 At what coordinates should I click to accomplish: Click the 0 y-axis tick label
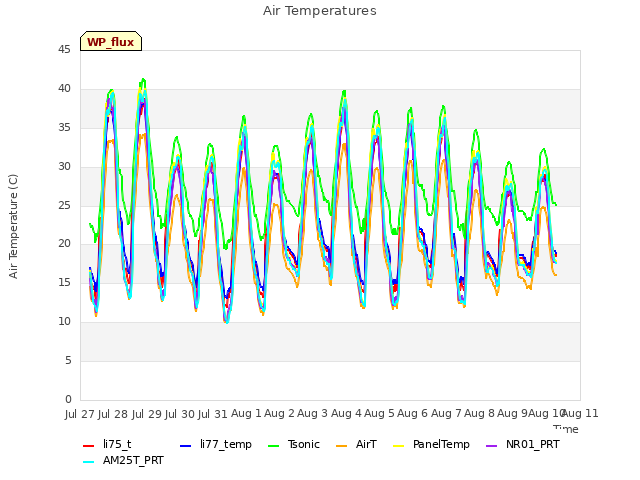click(68, 399)
